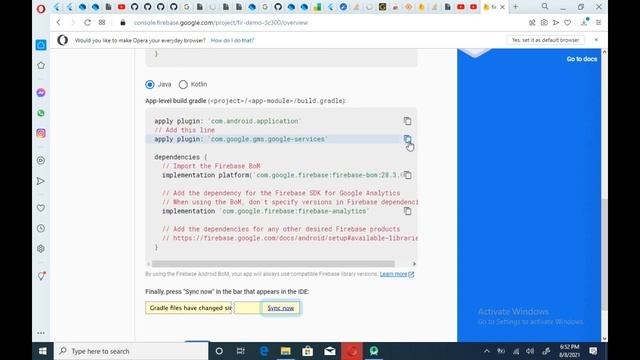Click the 'Type here to search' box

(x=131, y=351)
